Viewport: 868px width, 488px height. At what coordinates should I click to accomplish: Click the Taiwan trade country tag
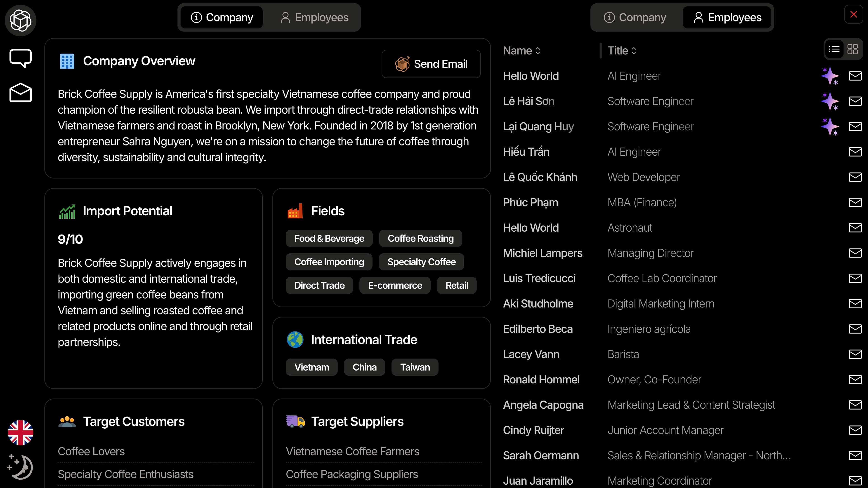pos(415,367)
